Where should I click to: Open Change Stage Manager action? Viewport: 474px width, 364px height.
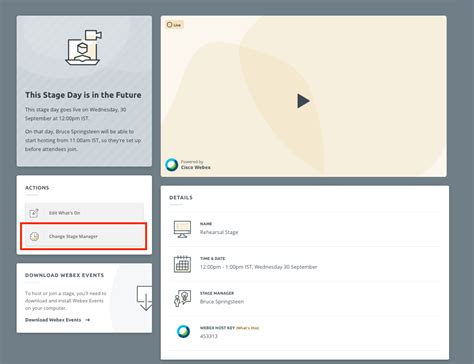pos(84,236)
